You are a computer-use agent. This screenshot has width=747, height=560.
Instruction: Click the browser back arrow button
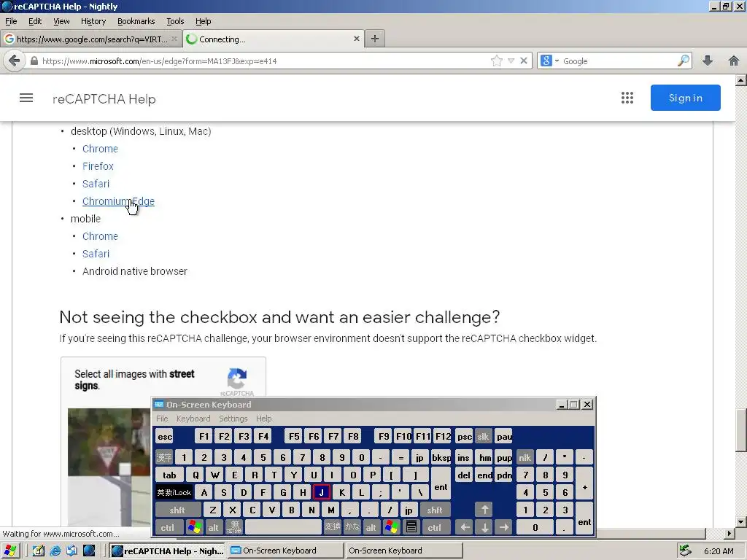pos(15,61)
